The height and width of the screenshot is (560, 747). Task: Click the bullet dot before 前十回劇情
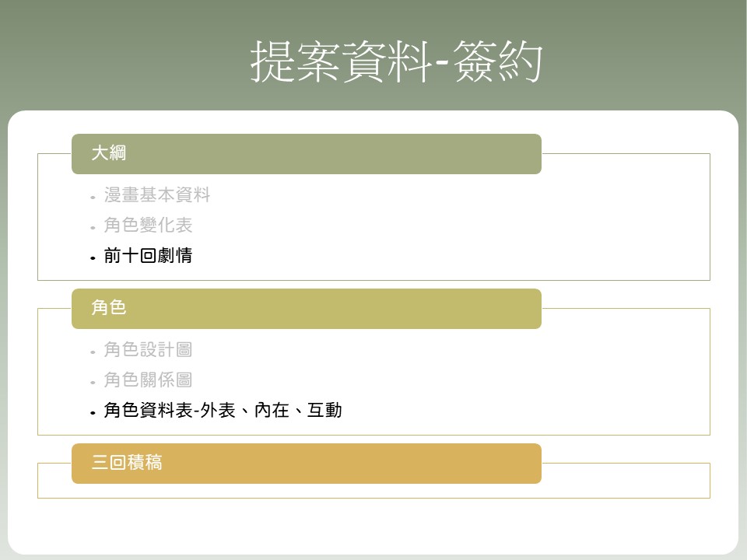[x=93, y=257]
